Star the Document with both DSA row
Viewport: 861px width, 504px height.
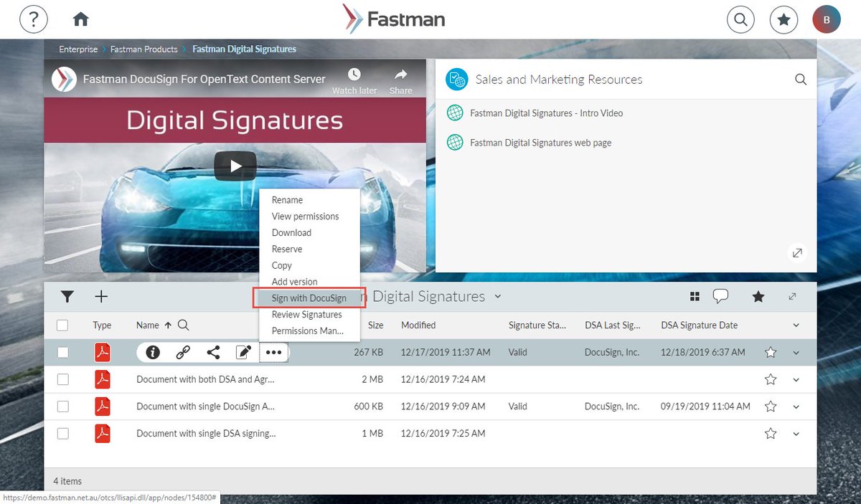pos(771,379)
